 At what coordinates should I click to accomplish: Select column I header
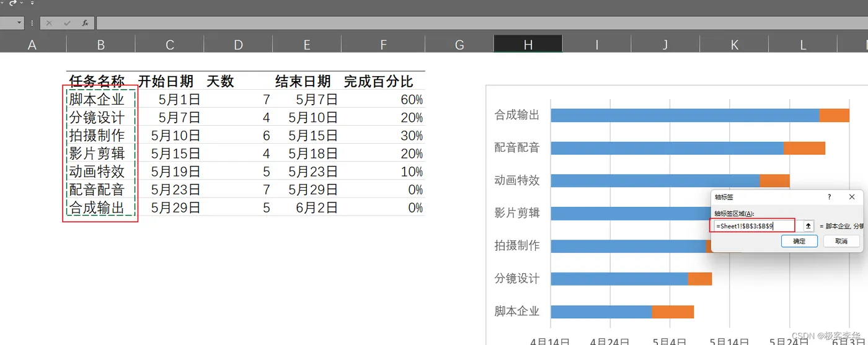tap(597, 45)
